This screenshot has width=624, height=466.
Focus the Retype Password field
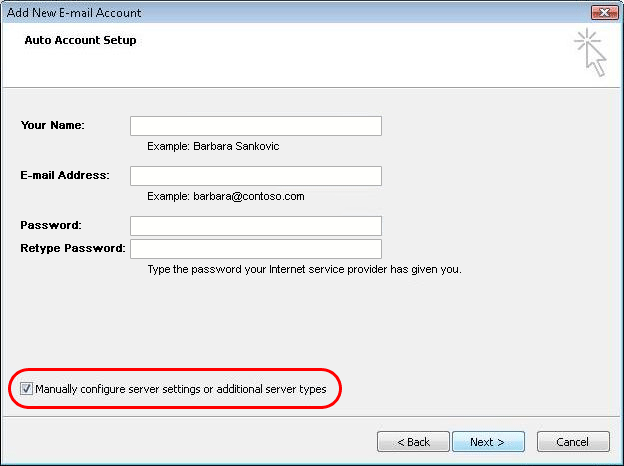pyautogui.click(x=255, y=249)
